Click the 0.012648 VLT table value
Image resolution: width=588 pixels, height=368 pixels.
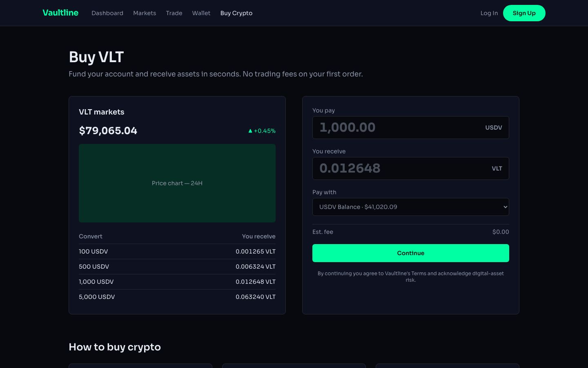click(x=256, y=282)
